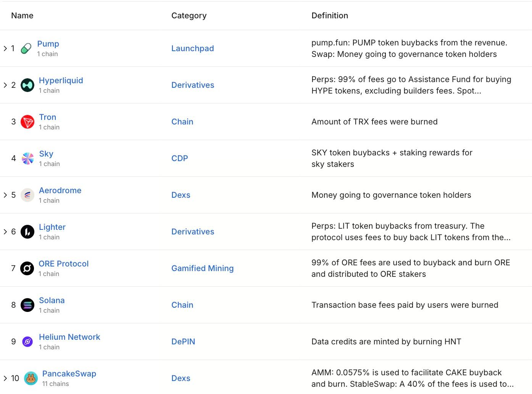Expand the Hyperliquid row
Viewport: 532px width, 394px height.
click(5, 85)
